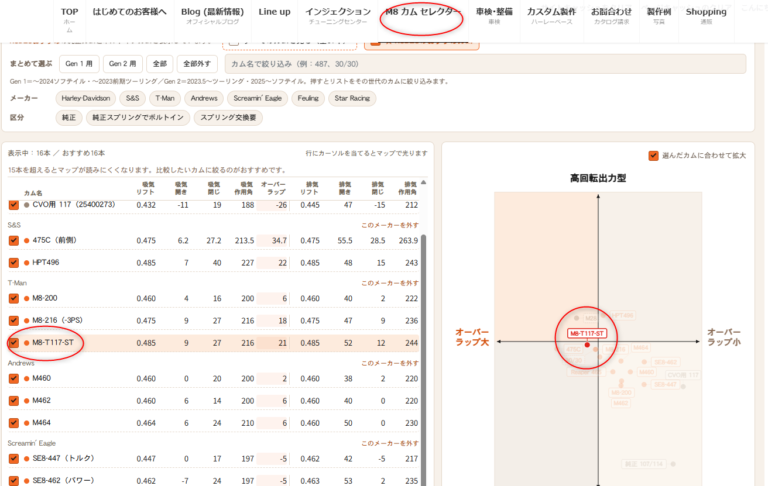The height and width of the screenshot is (486, 768).
Task: Uncheck the M462 cam checkbox
Action: point(14,401)
